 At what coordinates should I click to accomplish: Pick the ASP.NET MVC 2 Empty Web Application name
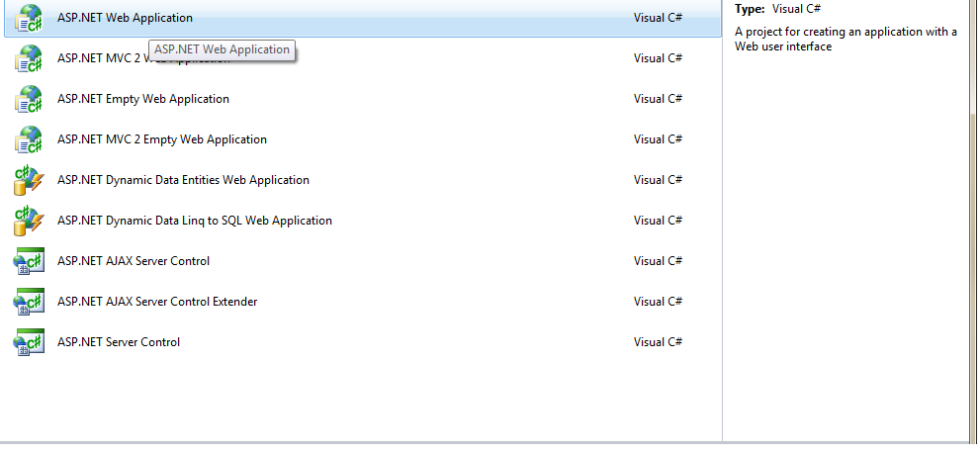coord(162,139)
